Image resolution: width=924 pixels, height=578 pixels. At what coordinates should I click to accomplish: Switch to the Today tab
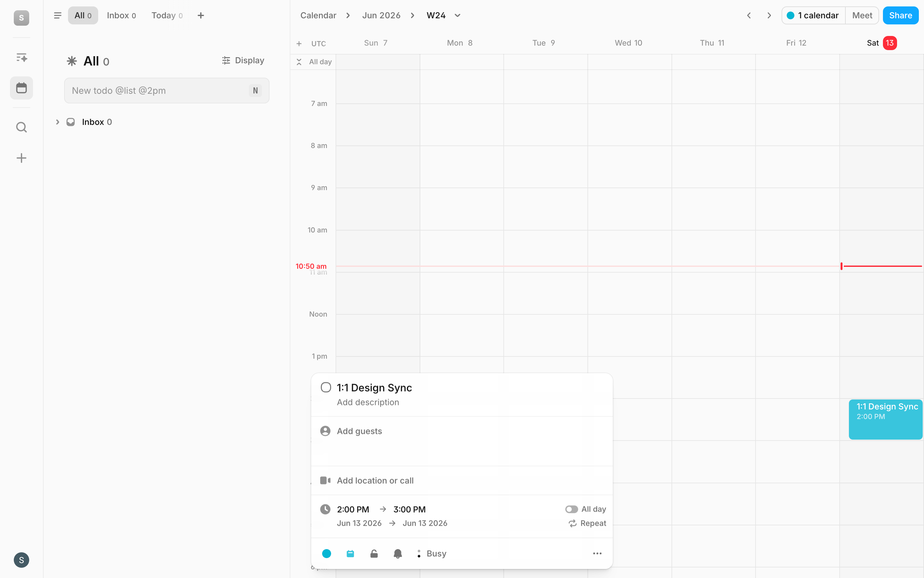tap(167, 15)
